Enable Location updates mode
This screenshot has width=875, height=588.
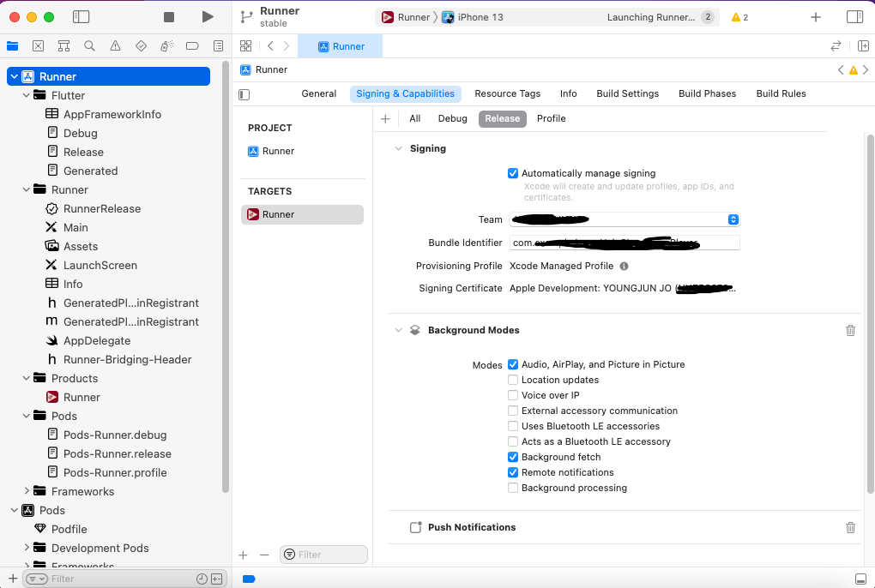click(513, 380)
